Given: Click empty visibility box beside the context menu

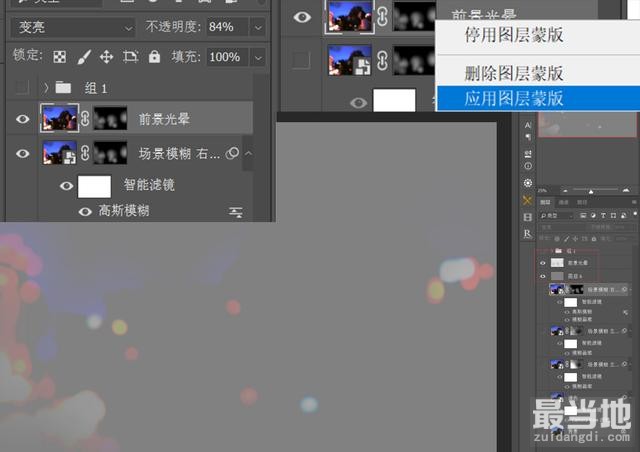Looking at the screenshot, I should (x=301, y=60).
